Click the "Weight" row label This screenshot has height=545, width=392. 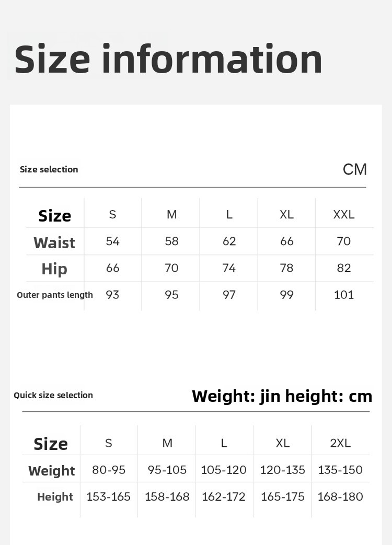52,471
